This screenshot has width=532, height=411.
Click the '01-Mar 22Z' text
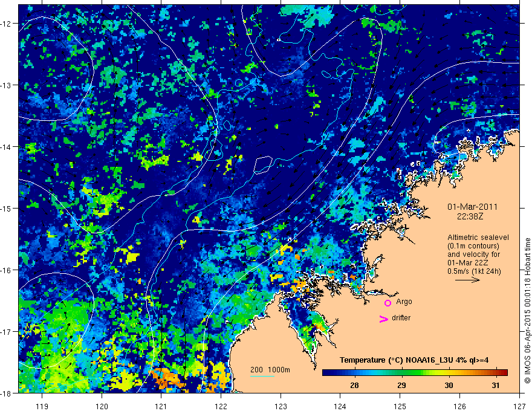(469, 263)
